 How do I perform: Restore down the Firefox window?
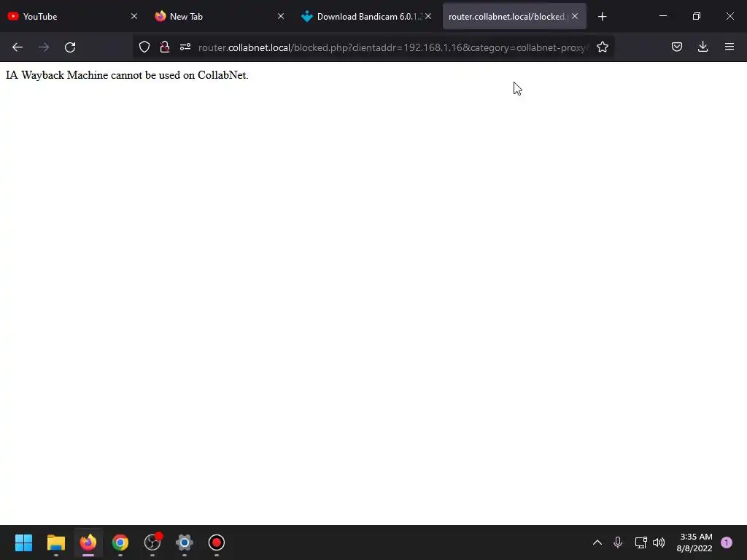point(697,16)
